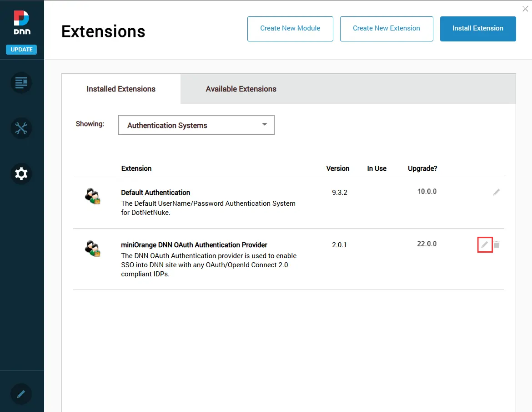The height and width of the screenshot is (412, 532).
Task: Open the Content menu icon in sidebar
Action: tap(21, 82)
